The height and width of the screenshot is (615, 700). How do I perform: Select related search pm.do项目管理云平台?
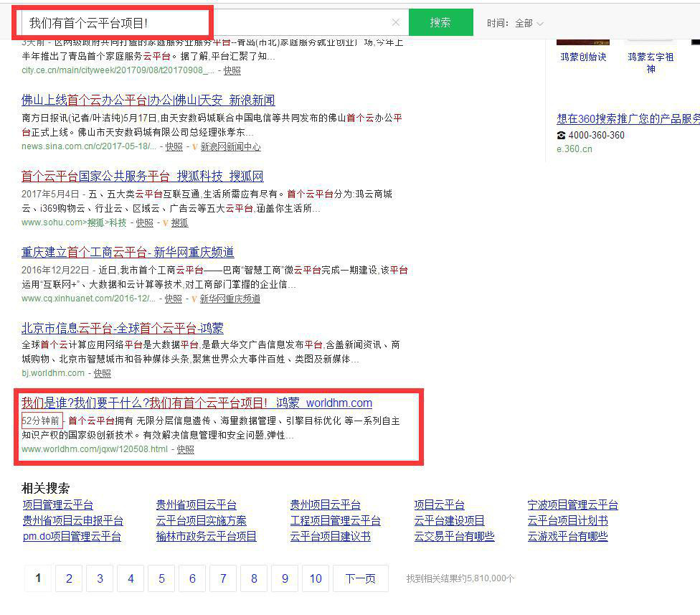(72, 536)
